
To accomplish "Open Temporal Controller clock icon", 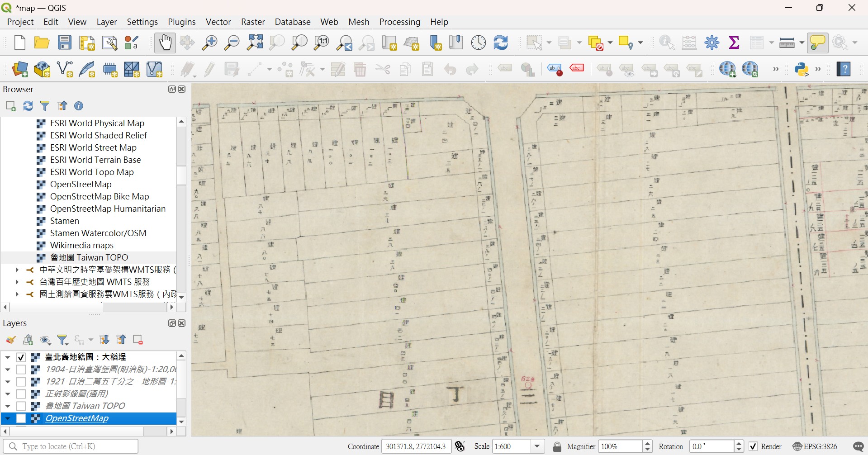I will pos(479,43).
